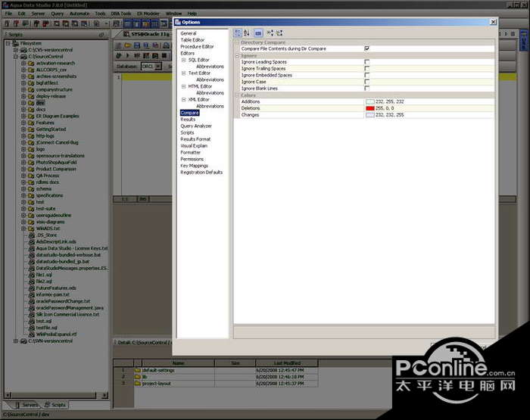Switch to the Scripts tab at bottom

(x=55, y=404)
